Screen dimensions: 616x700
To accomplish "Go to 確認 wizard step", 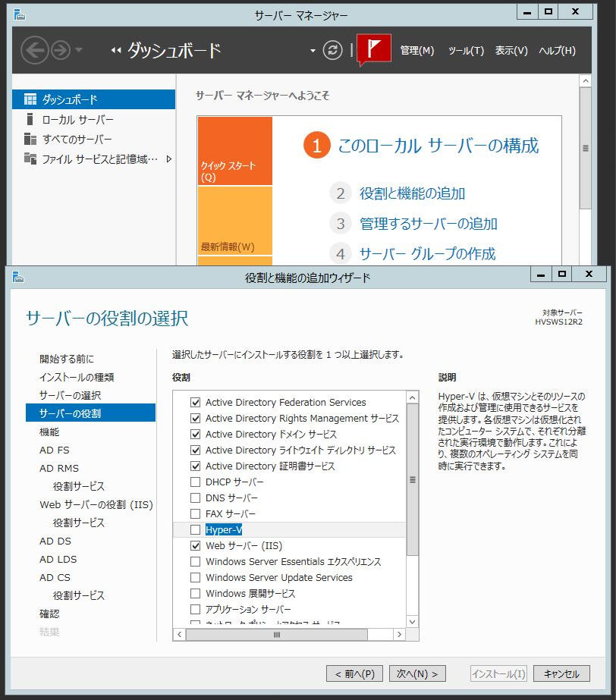I will [49, 614].
